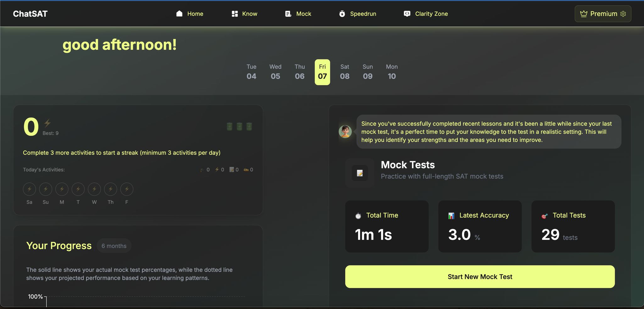Go to the Know section
Image resolution: width=644 pixels, height=309 pixels.
point(244,14)
